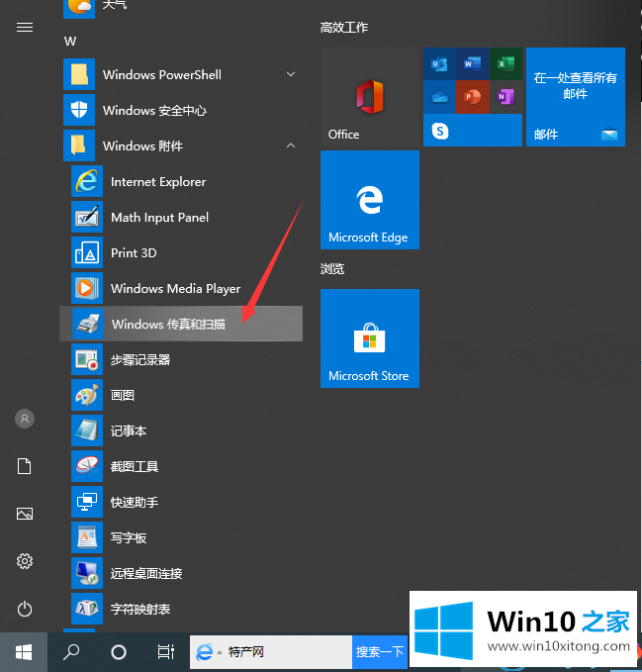Open Settings via the gear icon
The width and height of the screenshot is (642, 672).
(x=25, y=561)
